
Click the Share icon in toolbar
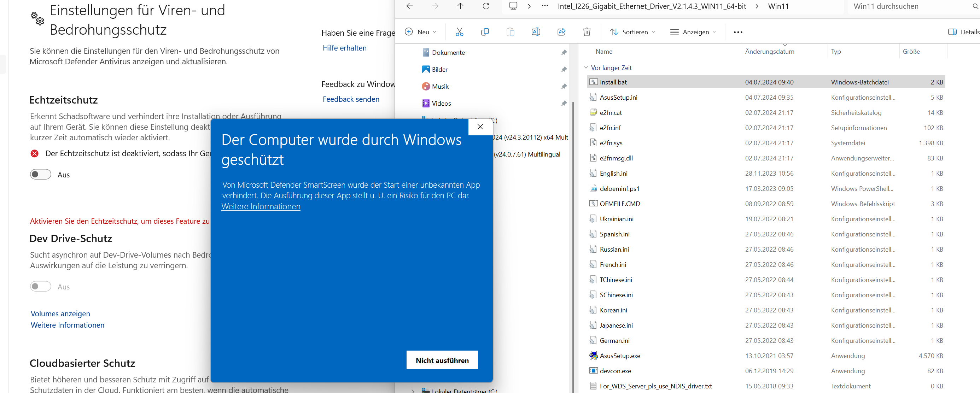point(561,32)
